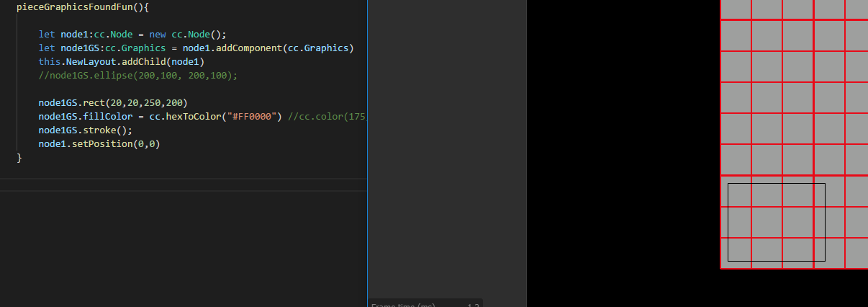Click the commented-out node1GS.ellipse line
This screenshot has width=868, height=307.
click(x=138, y=76)
